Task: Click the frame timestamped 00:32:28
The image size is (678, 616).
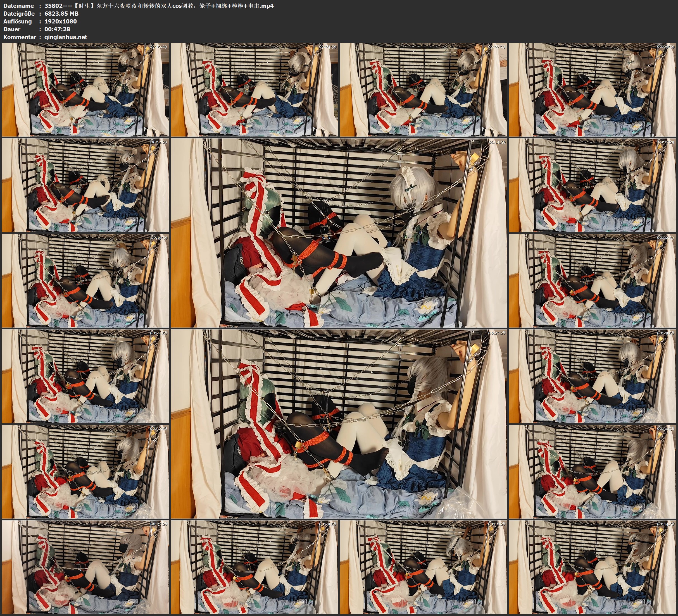Action: (85, 472)
